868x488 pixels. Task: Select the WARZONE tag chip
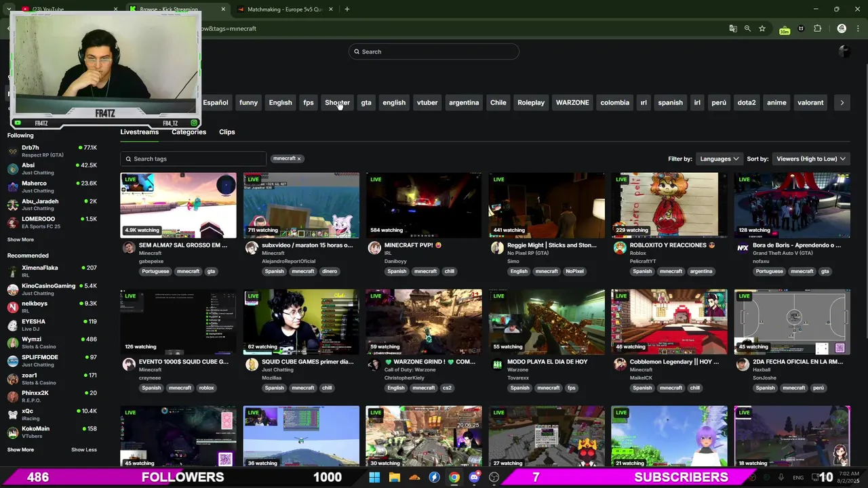572,102
